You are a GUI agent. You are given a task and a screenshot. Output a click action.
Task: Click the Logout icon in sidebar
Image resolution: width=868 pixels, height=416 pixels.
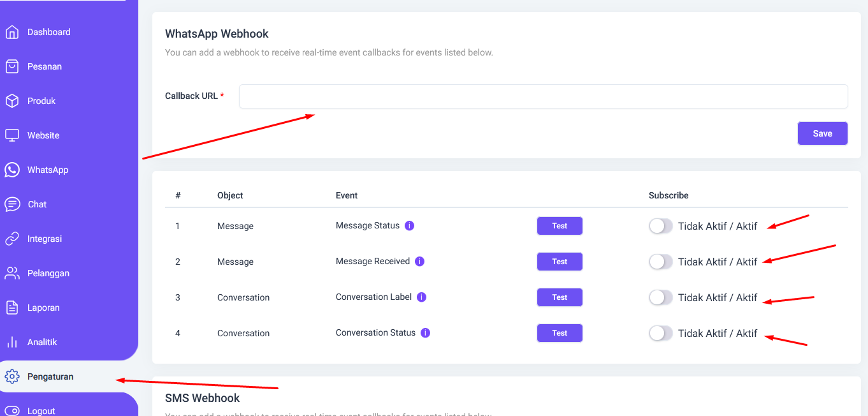12,411
